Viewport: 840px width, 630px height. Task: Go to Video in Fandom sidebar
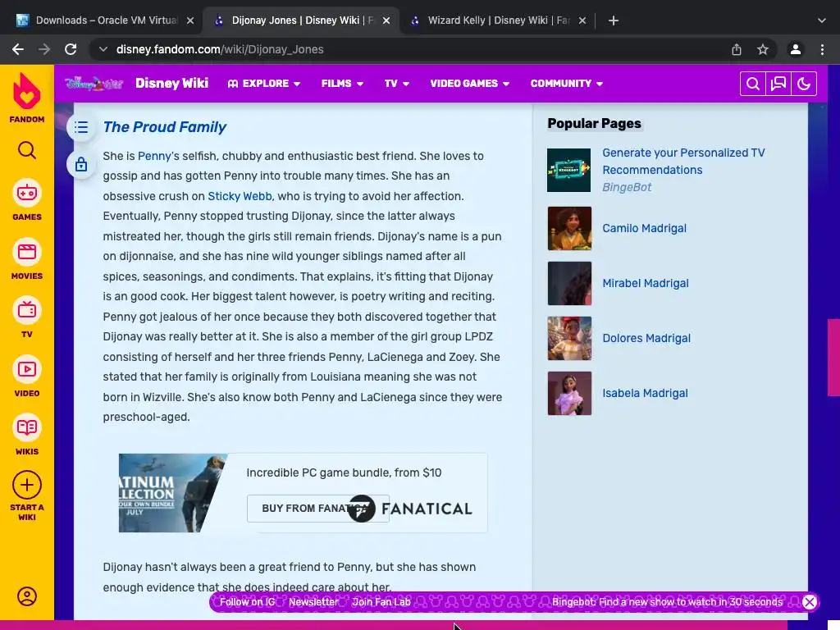pos(27,376)
